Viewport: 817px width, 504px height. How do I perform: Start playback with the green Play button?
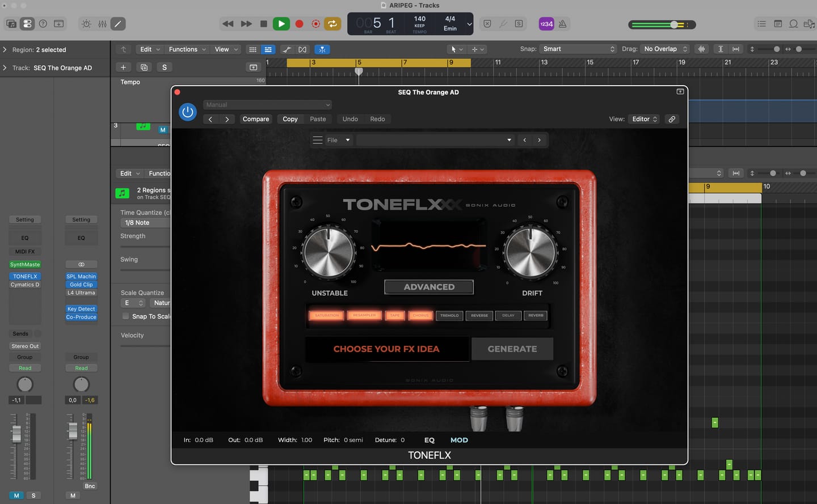pyautogui.click(x=281, y=24)
